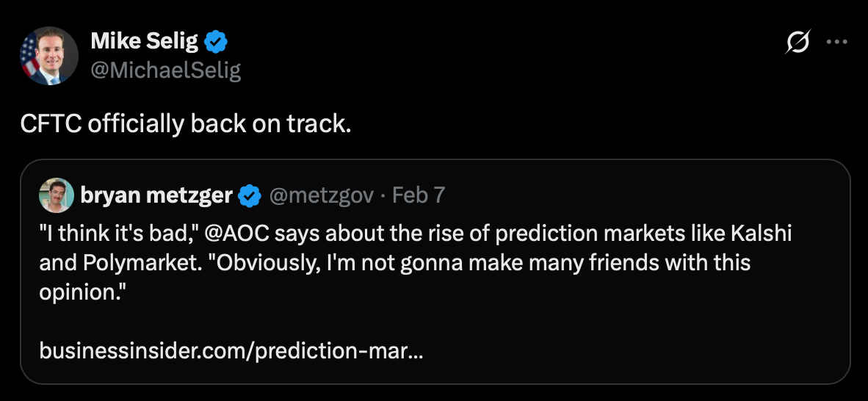Open the three-dot More options menu

(x=836, y=43)
